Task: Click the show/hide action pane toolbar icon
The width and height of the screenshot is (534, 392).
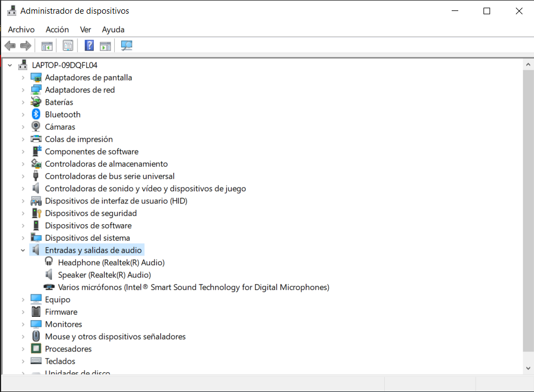Action: pos(105,46)
